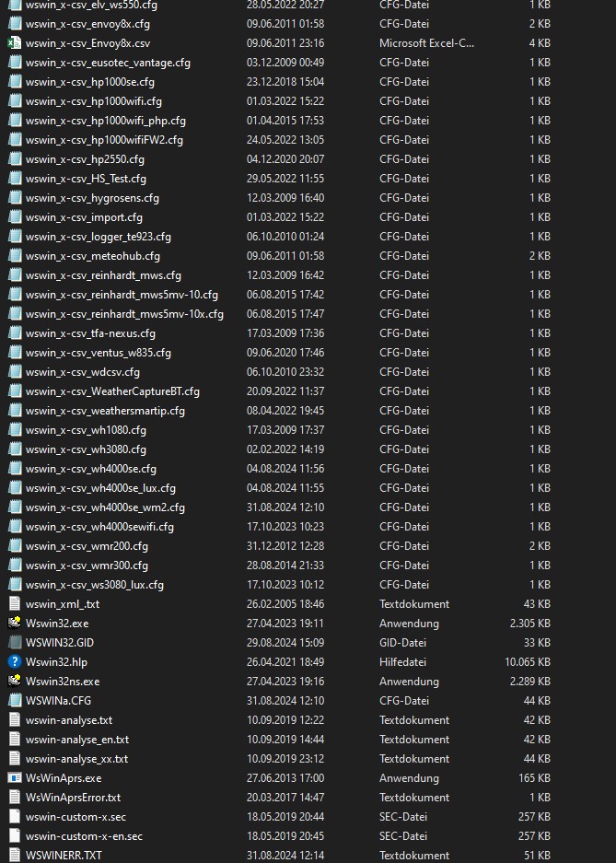The width and height of the screenshot is (616, 863).
Task: Click the Wswin32.exe application icon
Action: [x=15, y=624]
